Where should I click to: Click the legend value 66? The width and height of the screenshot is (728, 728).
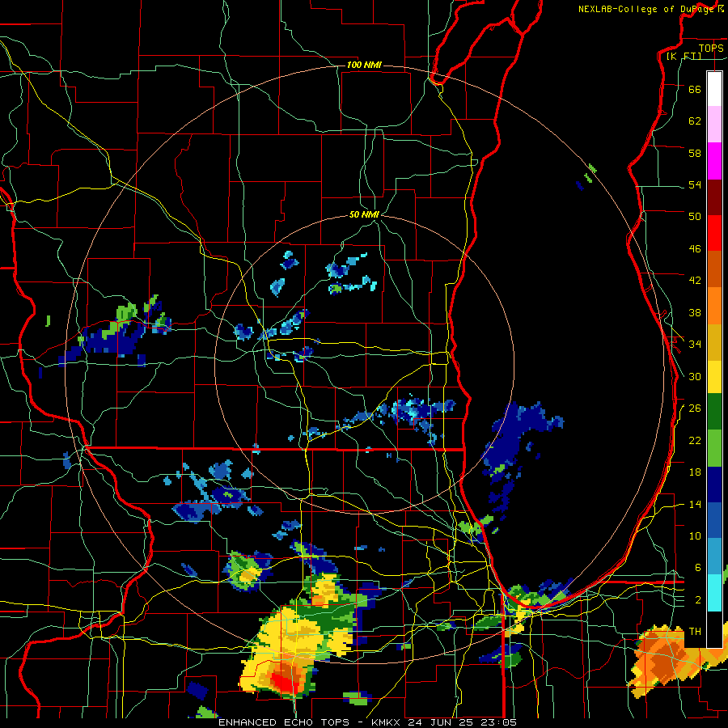[695, 89]
